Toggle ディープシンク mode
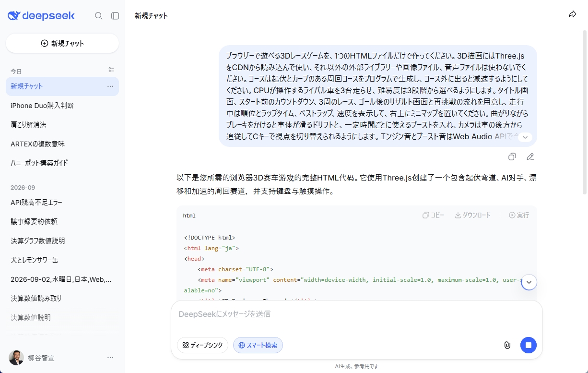This screenshot has width=588, height=373. [x=202, y=345]
